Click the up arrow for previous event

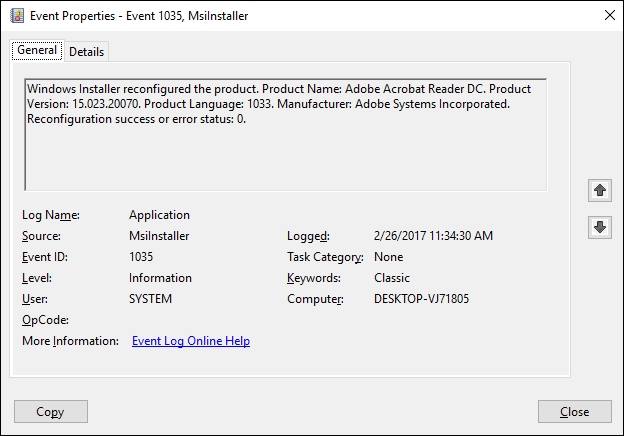pos(600,191)
